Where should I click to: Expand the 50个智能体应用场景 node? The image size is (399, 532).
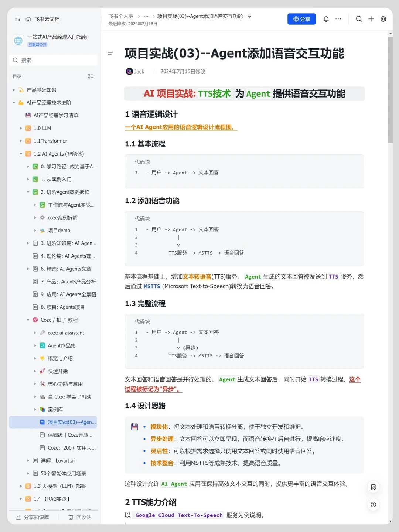tap(28, 473)
